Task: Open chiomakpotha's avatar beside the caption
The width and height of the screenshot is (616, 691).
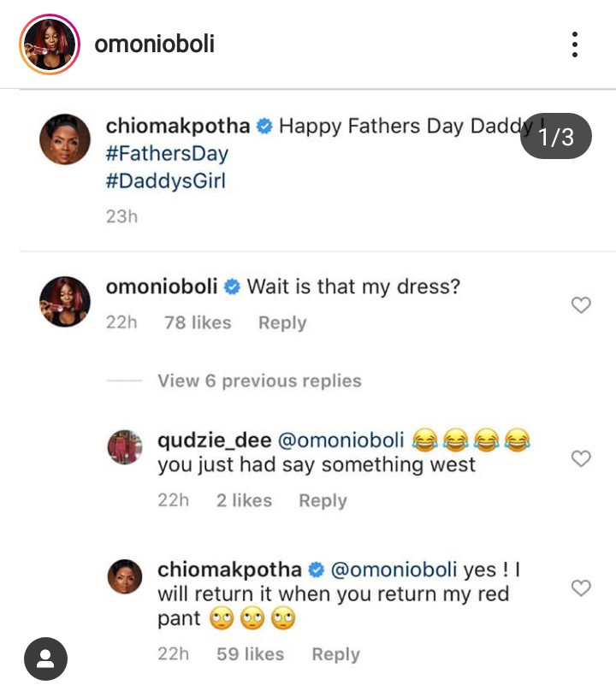Action: click(65, 139)
